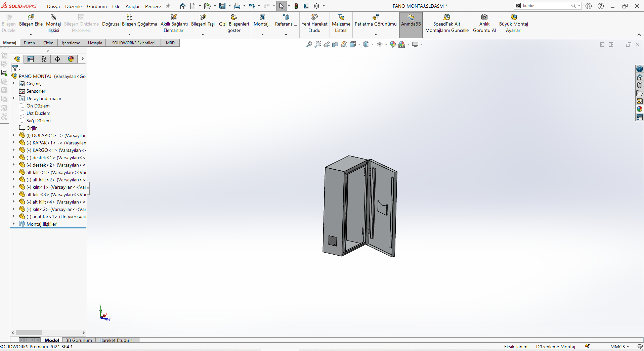Open Büyük Montaj Ayarları
This screenshot has height=351, width=644.
514,24
